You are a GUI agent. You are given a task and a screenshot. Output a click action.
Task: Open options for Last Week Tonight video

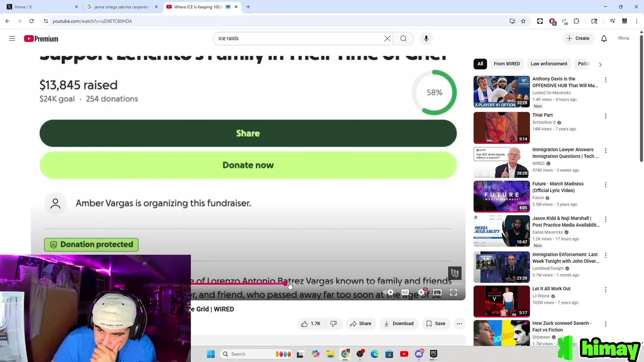click(606, 255)
